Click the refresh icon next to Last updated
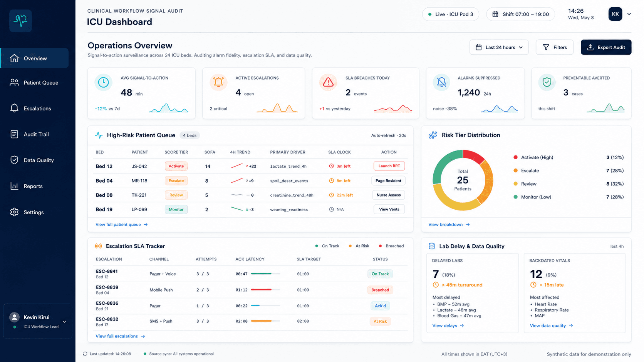 click(85, 354)
